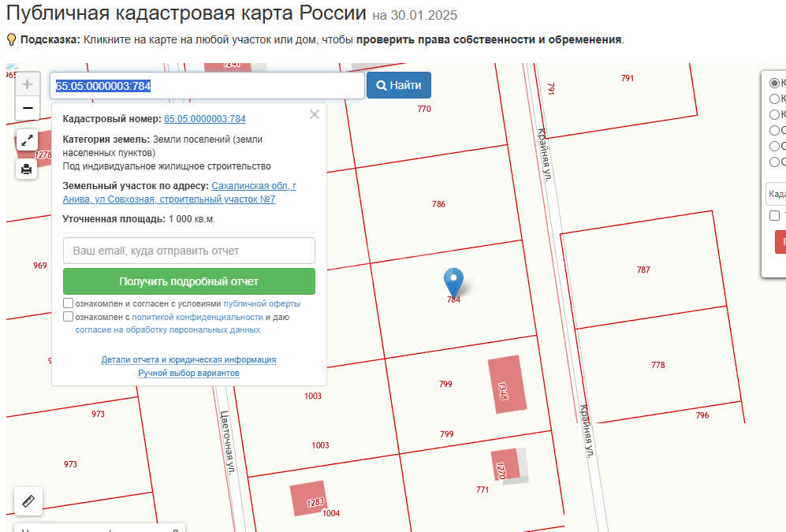Expand Детали отчета и юридическая информация

point(188,359)
